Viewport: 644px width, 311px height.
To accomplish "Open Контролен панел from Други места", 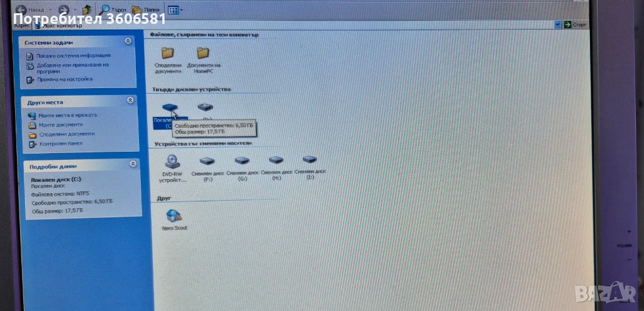I will [60, 144].
